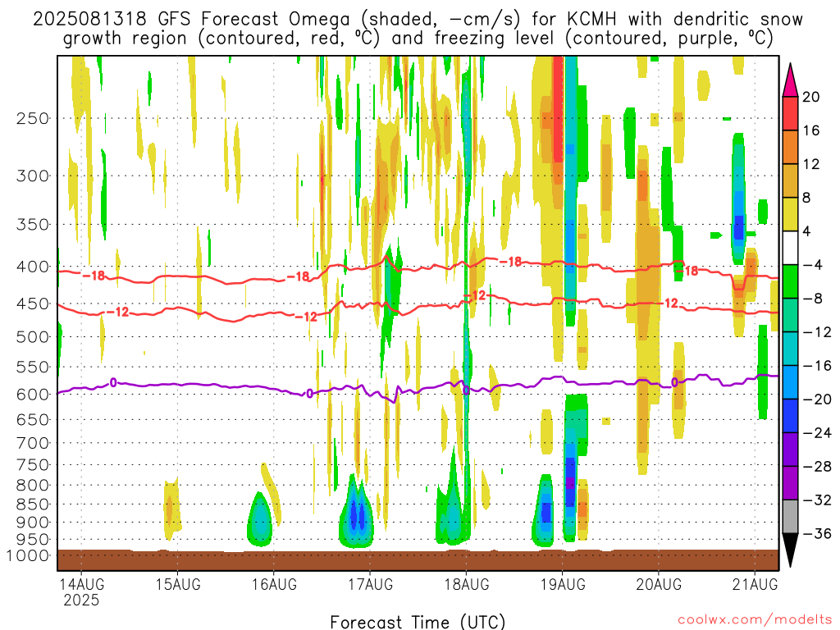Click the 16AUG time axis label
This screenshot has height=630, width=840.
click(274, 584)
